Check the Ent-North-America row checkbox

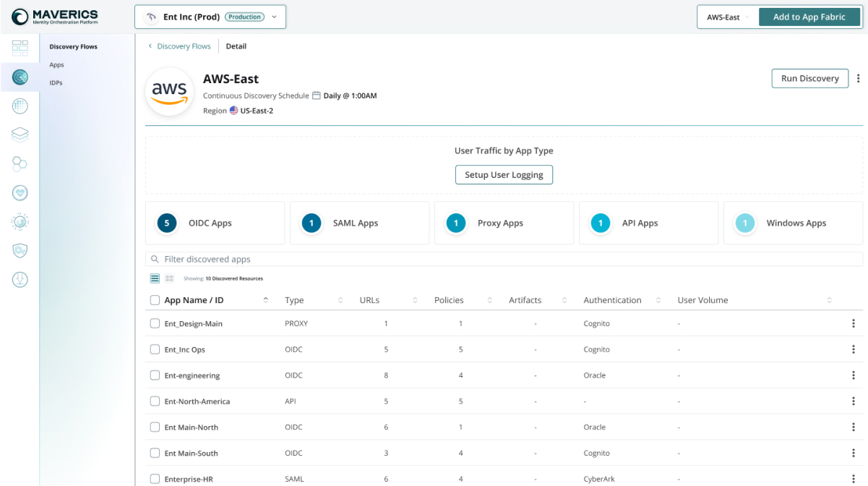[155, 401]
